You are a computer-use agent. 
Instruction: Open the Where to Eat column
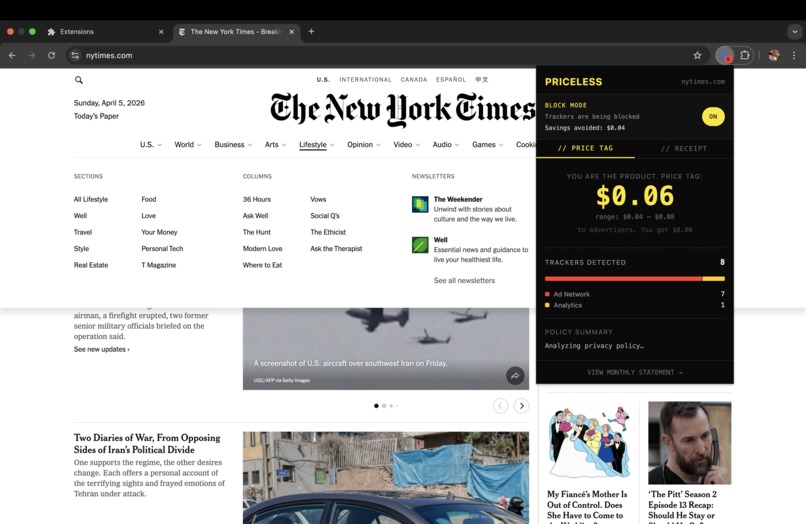point(262,265)
